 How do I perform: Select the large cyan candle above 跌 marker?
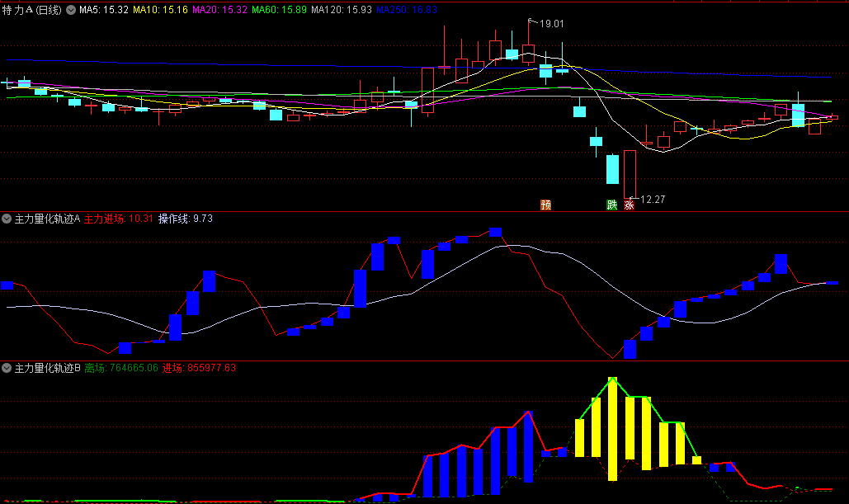click(612, 169)
